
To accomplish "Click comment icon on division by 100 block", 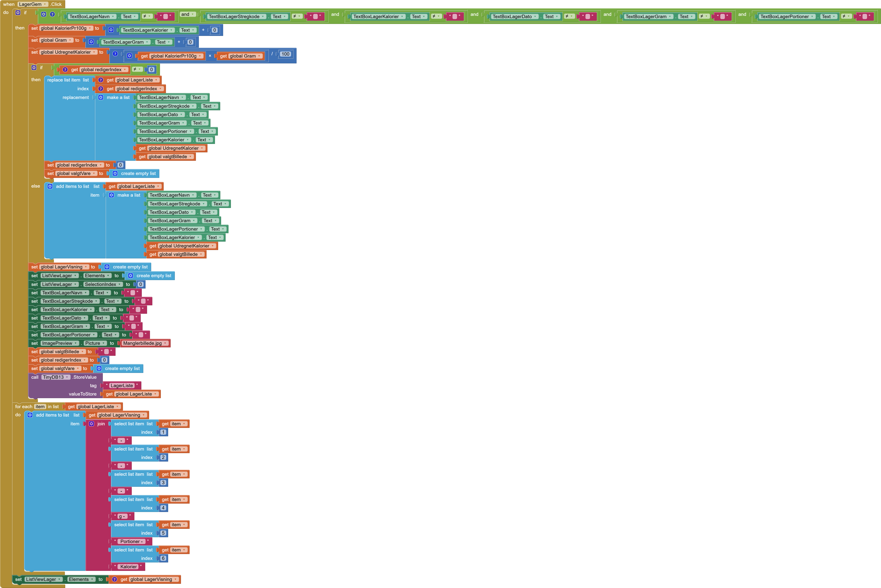I will tap(115, 54).
